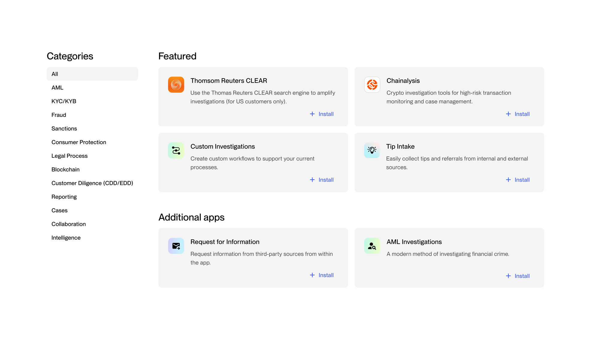Install the Tip Intake app
The width and height of the screenshot is (599, 364).
pyautogui.click(x=518, y=180)
